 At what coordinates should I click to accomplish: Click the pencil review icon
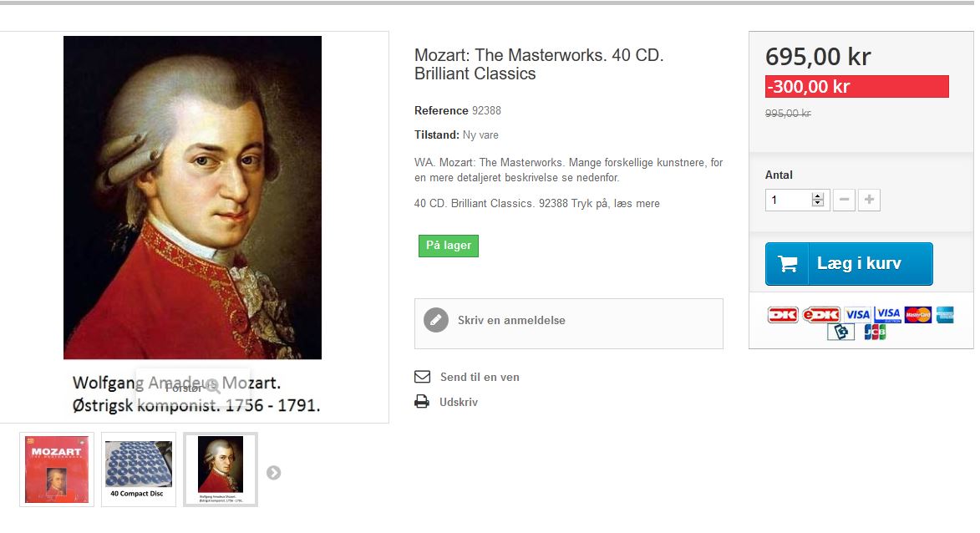coord(436,320)
